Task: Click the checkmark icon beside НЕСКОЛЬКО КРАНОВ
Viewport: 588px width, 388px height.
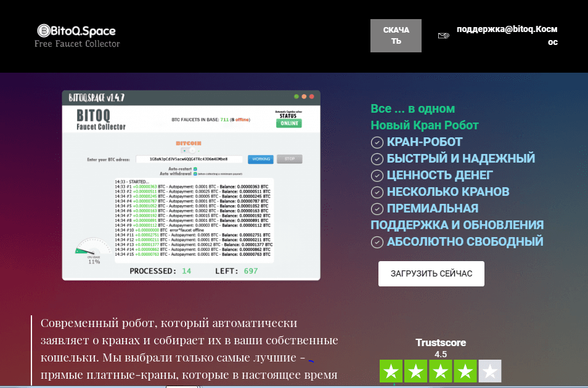Action: click(376, 192)
